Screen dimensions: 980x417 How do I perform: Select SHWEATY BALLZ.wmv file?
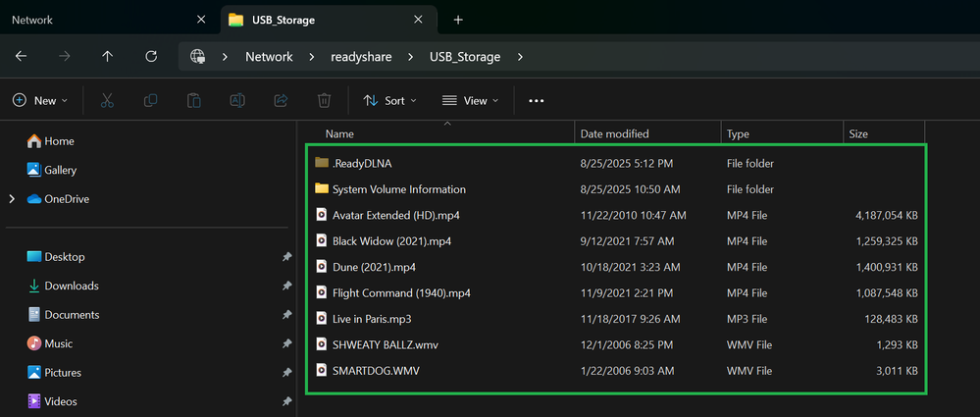point(616,344)
